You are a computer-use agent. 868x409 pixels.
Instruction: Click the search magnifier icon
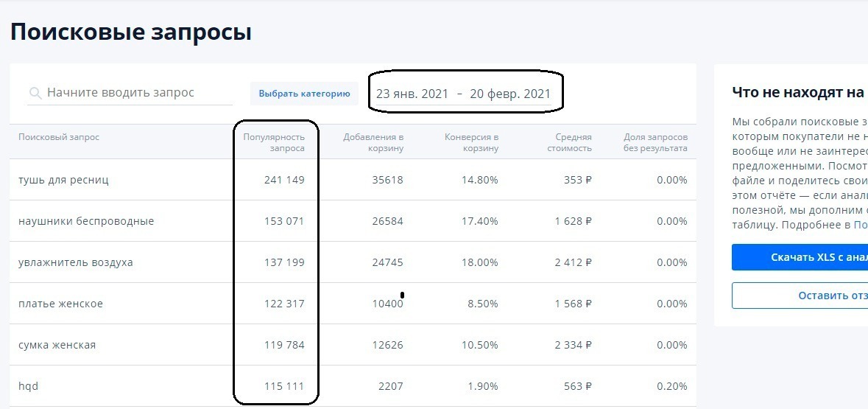coord(35,94)
